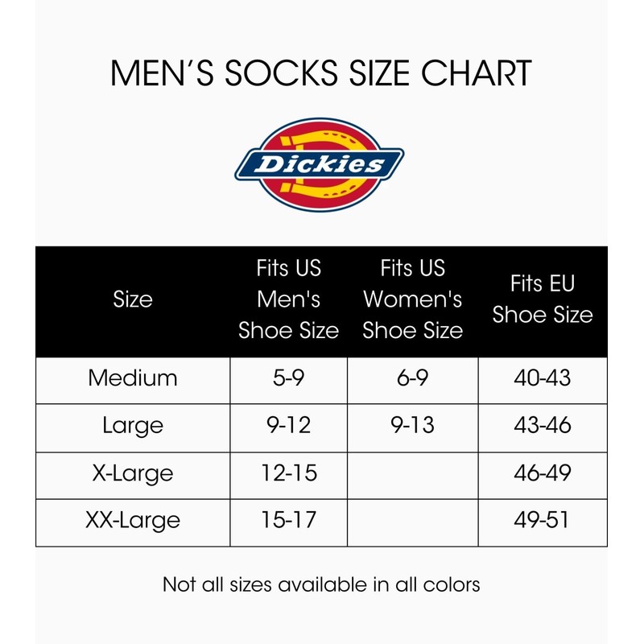This screenshot has width=644, height=644.
Task: Select the 5-9 men's shoe size cell
Action: click(x=288, y=378)
